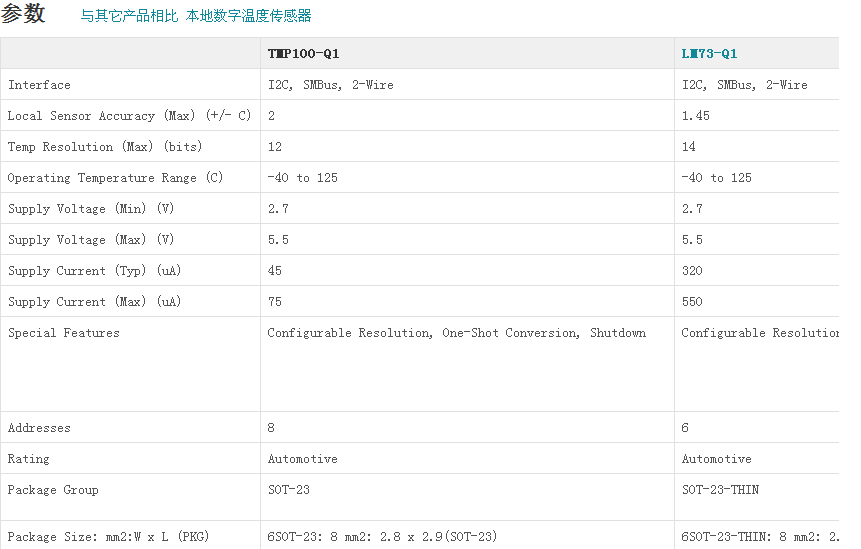Click the Special Features row label
The image size is (861, 549).
(63, 333)
